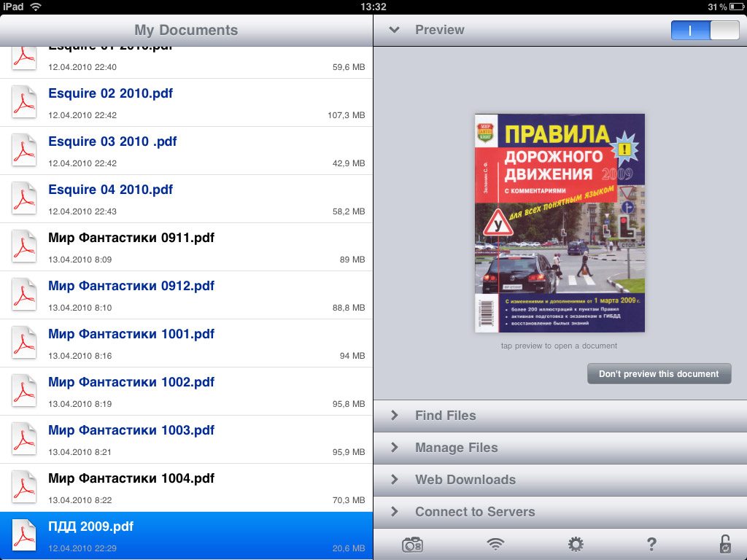
Task: Open help question mark icon
Action: point(651,544)
